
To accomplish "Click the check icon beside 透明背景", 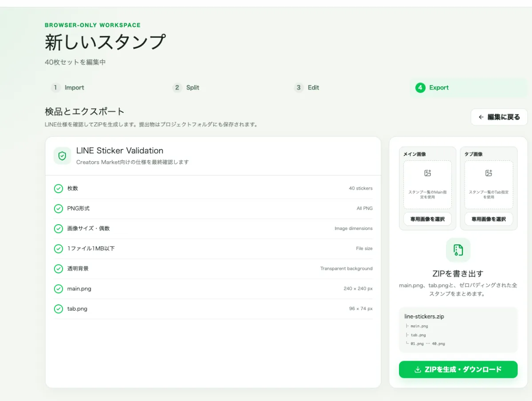I will [59, 269].
